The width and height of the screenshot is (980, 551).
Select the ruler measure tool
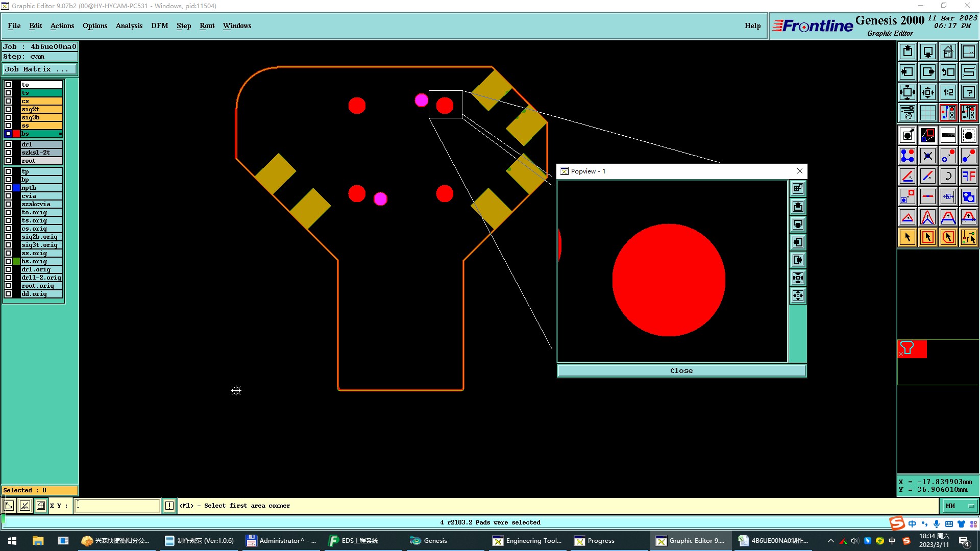(x=948, y=135)
